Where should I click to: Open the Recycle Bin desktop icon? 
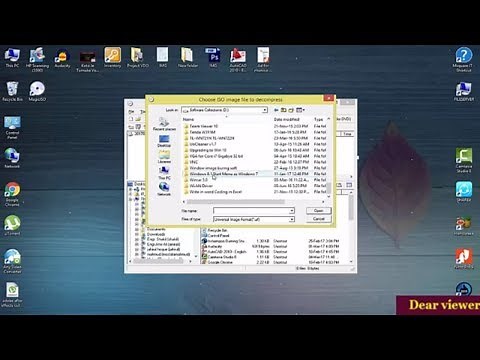[12, 91]
